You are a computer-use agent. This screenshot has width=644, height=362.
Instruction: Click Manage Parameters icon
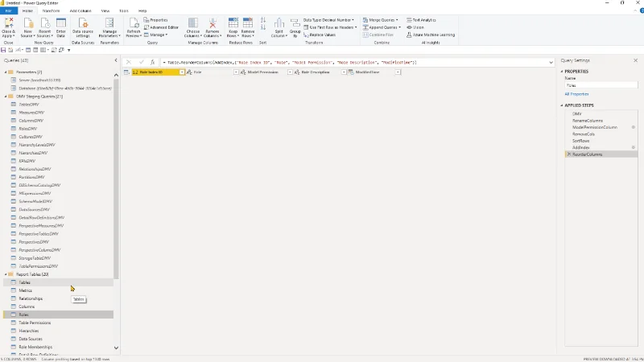(x=109, y=23)
